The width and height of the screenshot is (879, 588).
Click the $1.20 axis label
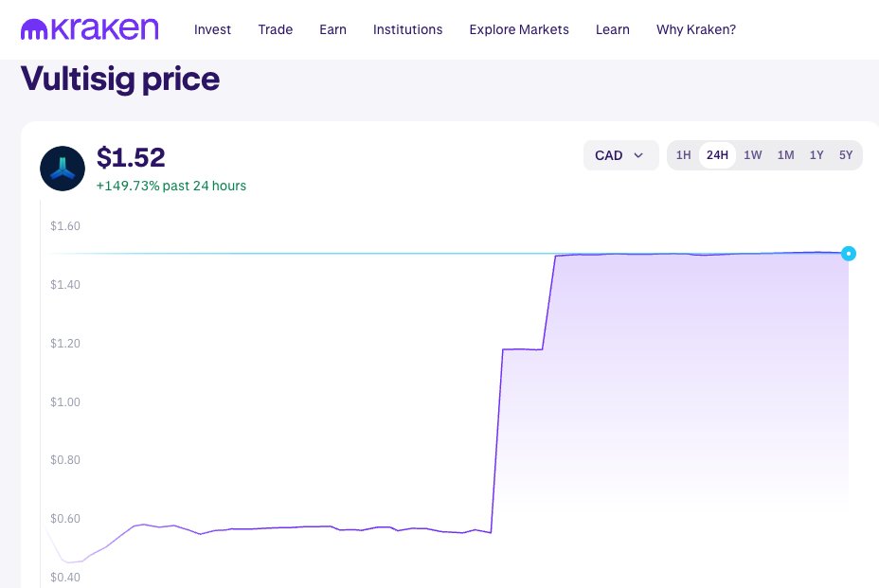(65, 344)
